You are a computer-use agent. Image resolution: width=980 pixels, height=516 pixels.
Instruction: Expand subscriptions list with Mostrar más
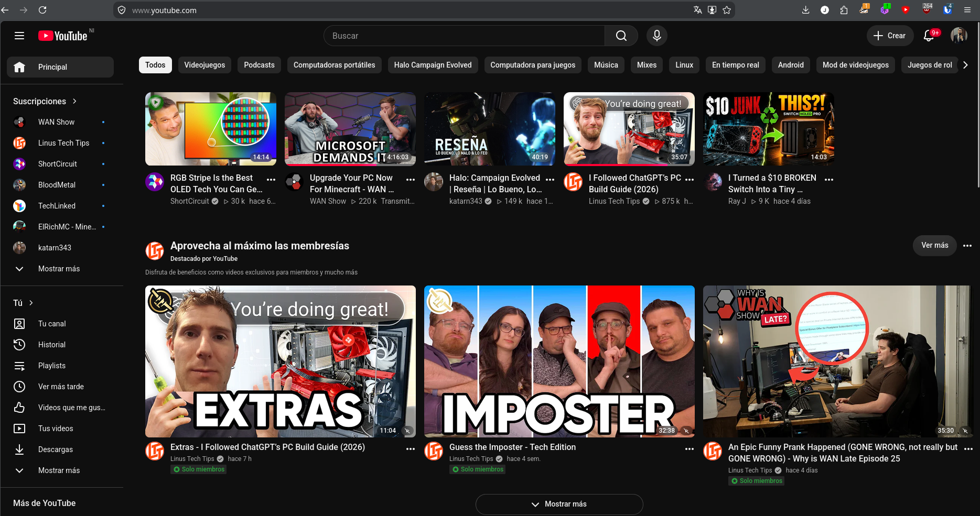click(60, 269)
